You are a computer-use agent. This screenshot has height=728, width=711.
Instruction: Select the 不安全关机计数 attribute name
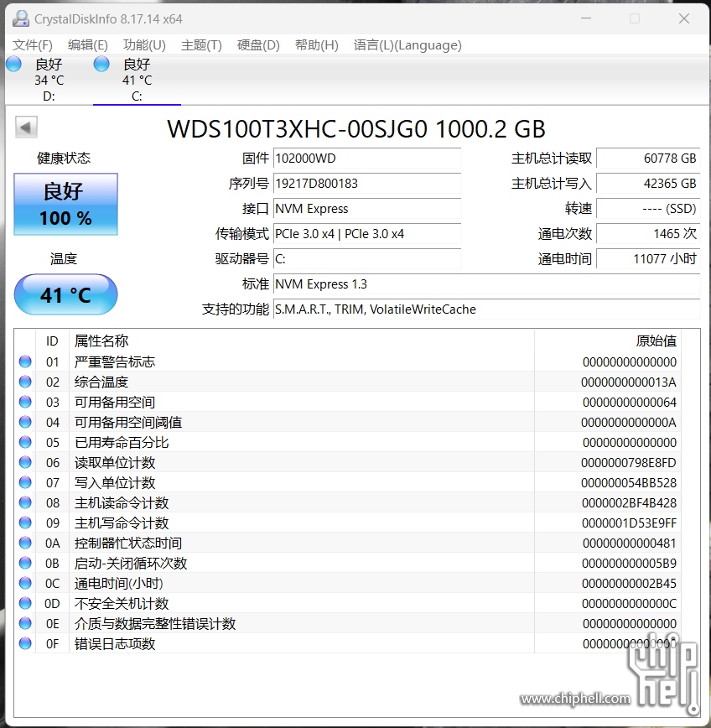[x=122, y=603]
